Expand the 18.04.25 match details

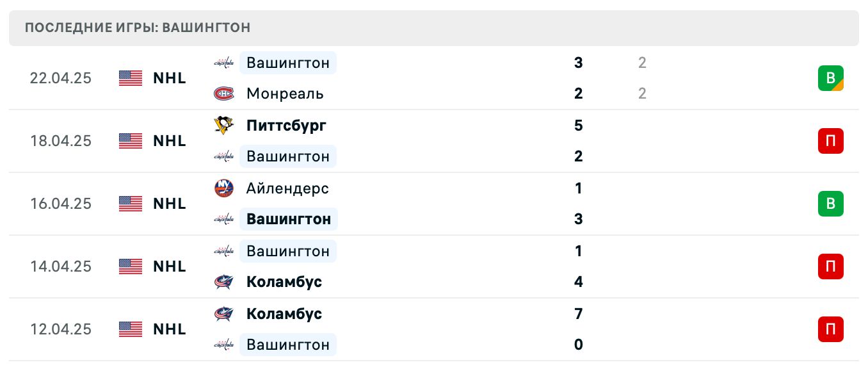pos(448,141)
